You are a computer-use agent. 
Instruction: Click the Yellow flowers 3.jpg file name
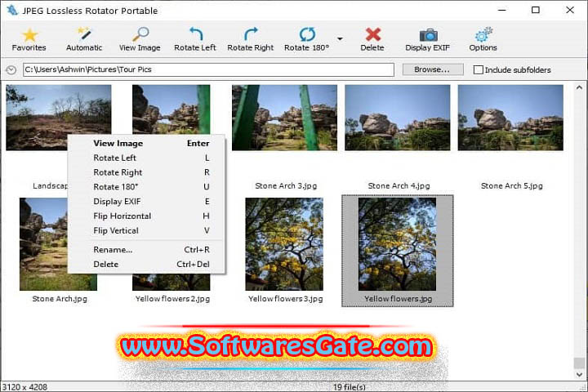tap(285, 299)
